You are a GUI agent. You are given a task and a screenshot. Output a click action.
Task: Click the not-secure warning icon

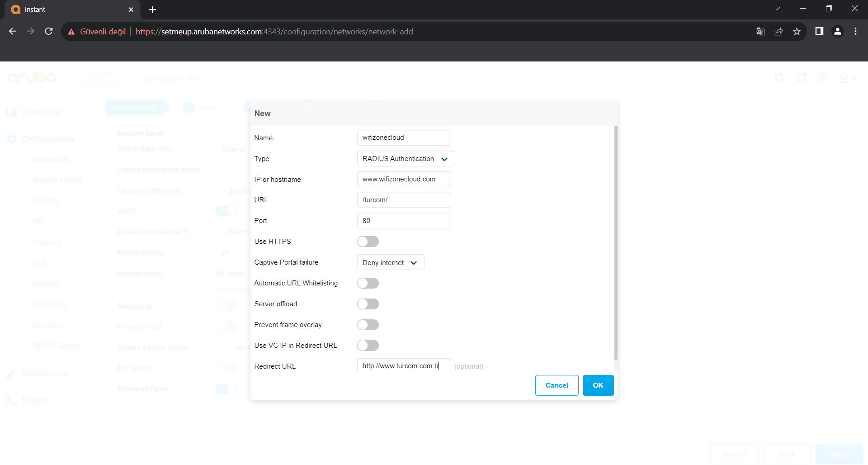tap(71, 32)
